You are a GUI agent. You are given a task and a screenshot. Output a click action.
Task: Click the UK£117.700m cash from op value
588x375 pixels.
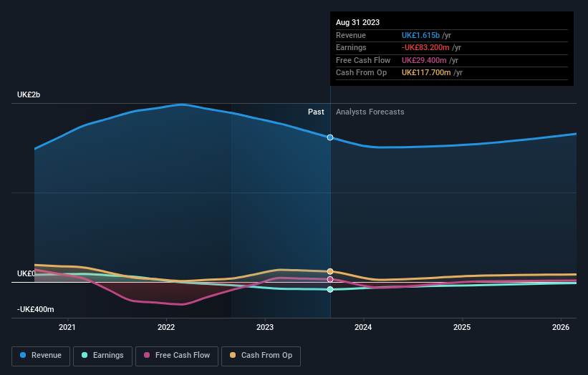click(x=426, y=73)
